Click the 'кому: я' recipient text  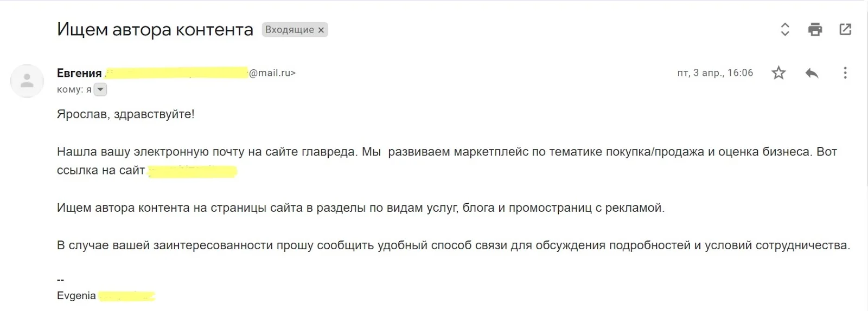[74, 90]
